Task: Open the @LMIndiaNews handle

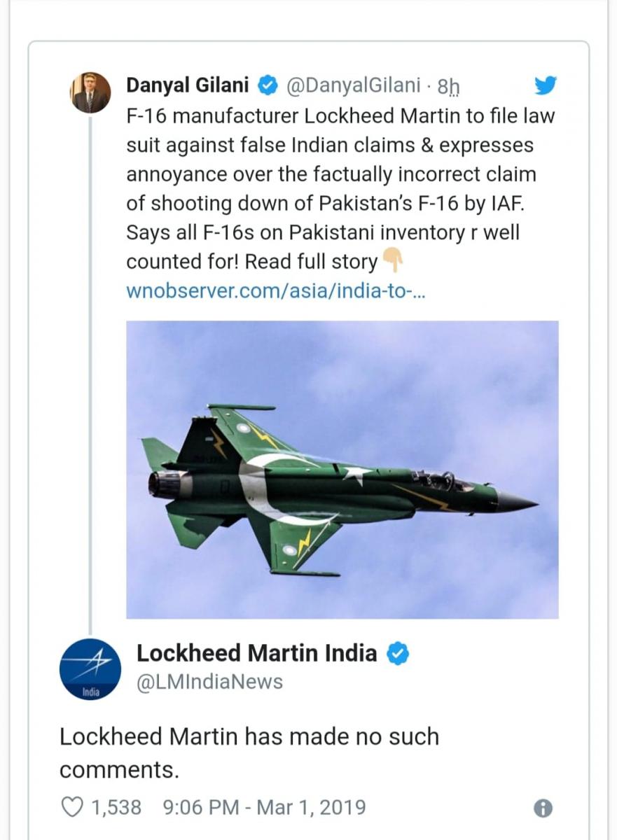Action: click(x=210, y=682)
